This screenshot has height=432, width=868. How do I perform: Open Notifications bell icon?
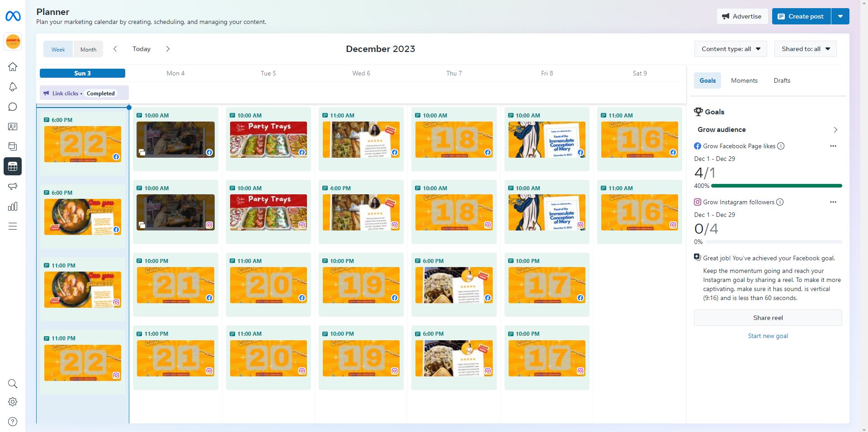(13, 87)
